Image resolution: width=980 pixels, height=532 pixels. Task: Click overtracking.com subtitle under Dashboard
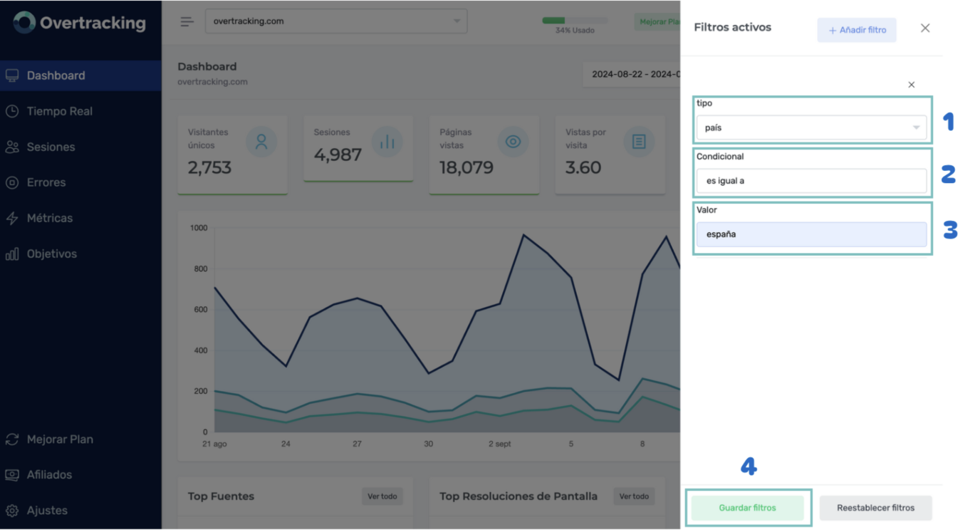click(x=212, y=82)
